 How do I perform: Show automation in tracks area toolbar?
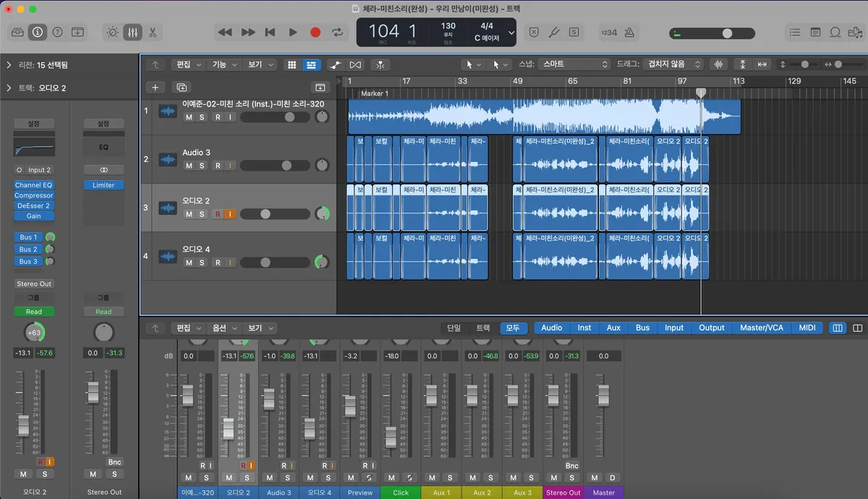coord(335,64)
